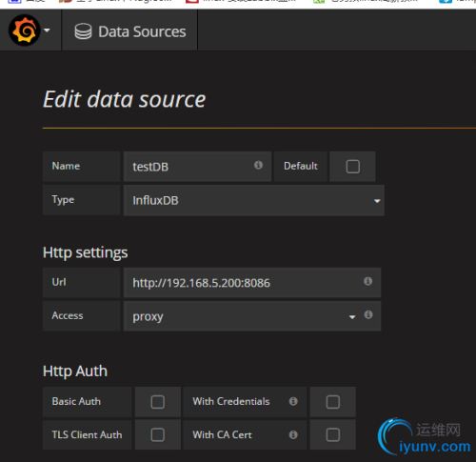
Task: Click the Name label
Action: (x=66, y=166)
